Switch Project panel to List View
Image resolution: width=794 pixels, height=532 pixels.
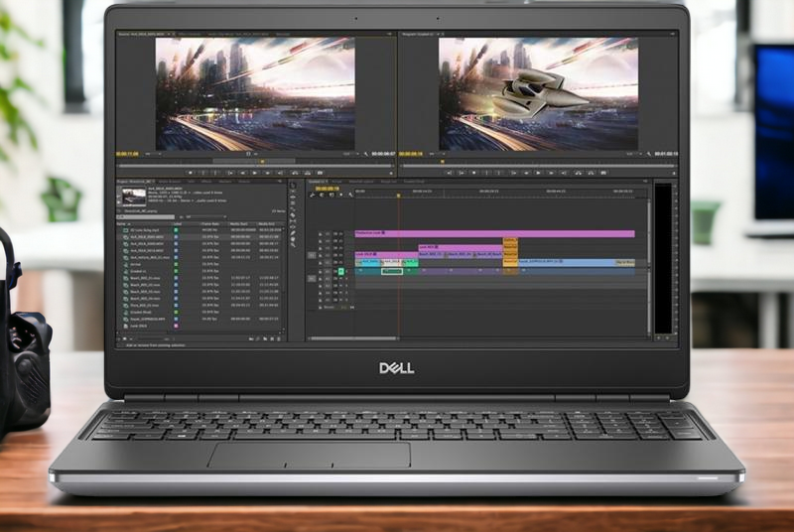coord(118,339)
